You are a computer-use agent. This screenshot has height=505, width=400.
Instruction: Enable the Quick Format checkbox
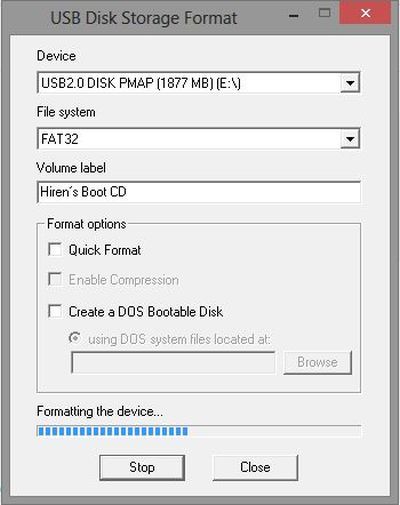pos(55,249)
